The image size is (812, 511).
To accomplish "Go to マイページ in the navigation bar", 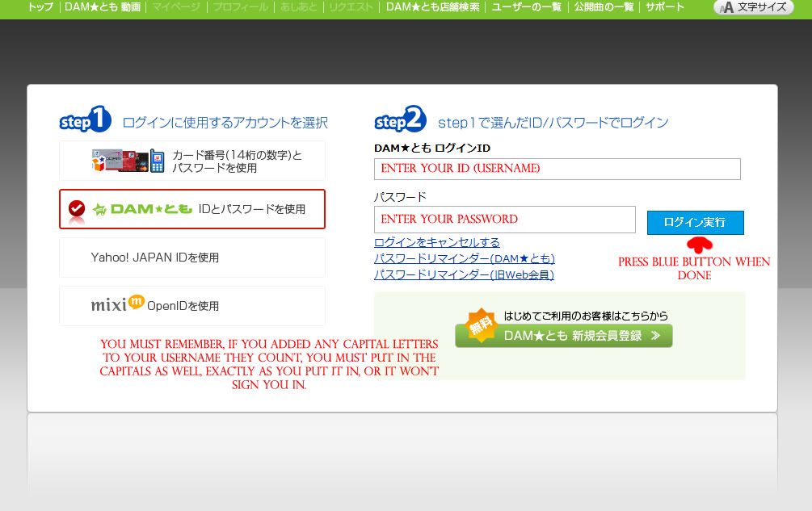I will coord(176,7).
